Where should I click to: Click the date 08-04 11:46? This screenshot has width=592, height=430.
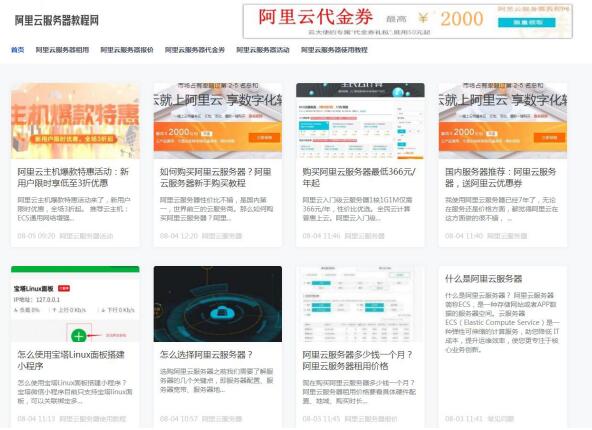pyautogui.click(x=321, y=236)
